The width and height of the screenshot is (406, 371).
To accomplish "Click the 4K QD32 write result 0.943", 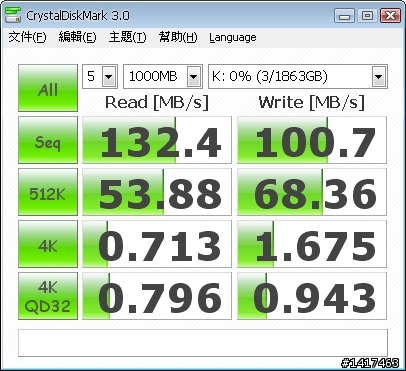I will pyautogui.click(x=312, y=296).
